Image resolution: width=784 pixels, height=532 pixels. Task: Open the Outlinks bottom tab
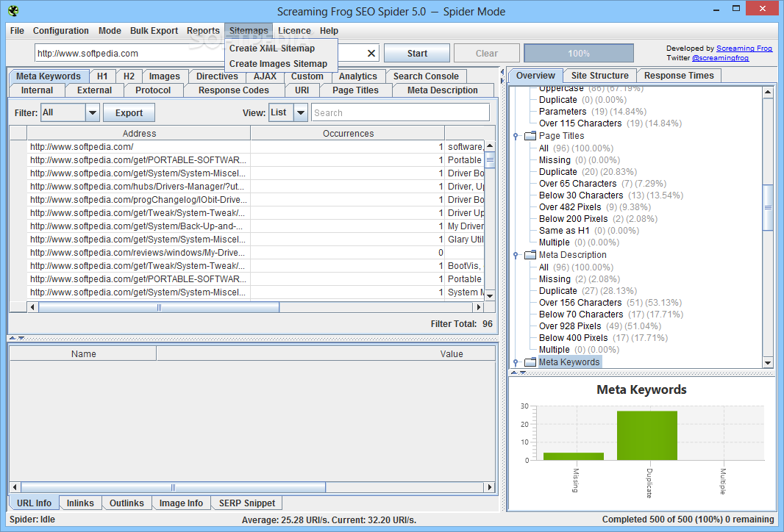coord(126,503)
